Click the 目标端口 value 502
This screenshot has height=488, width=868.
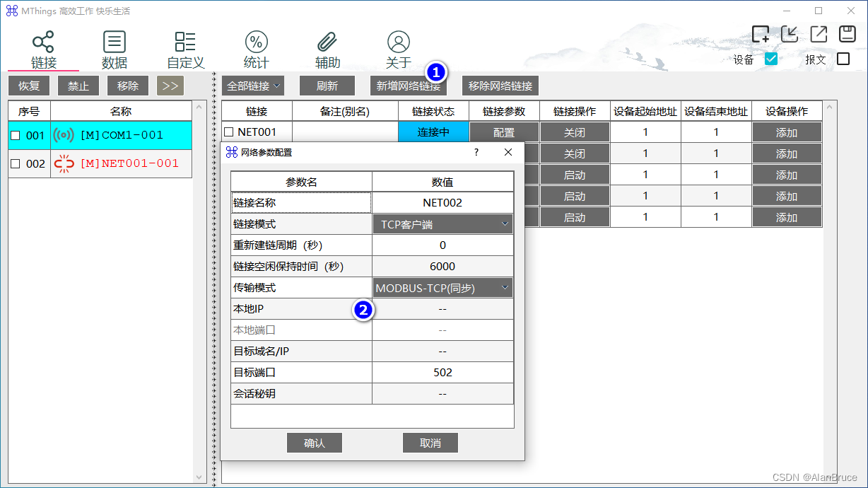tap(442, 373)
